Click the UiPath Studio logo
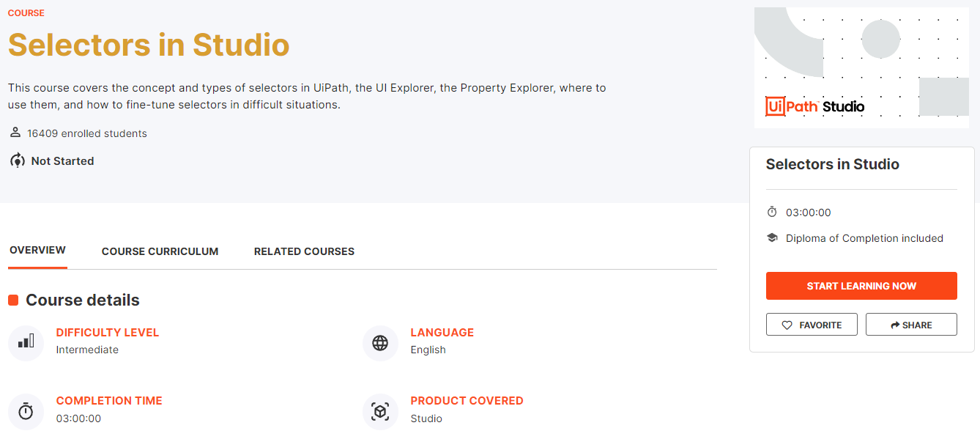 point(814,107)
